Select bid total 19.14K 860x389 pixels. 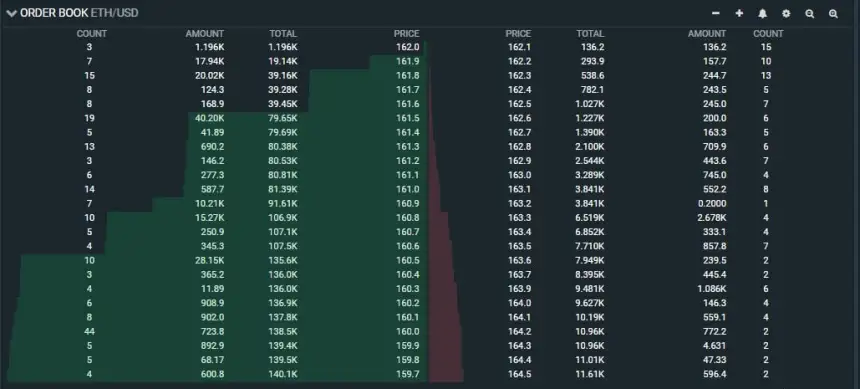[283, 61]
